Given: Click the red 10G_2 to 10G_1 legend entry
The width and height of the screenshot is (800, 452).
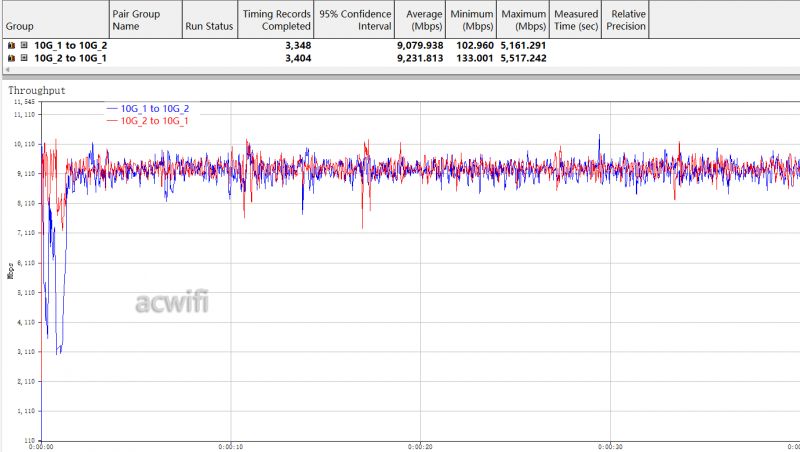Looking at the screenshot, I should pos(147,121).
